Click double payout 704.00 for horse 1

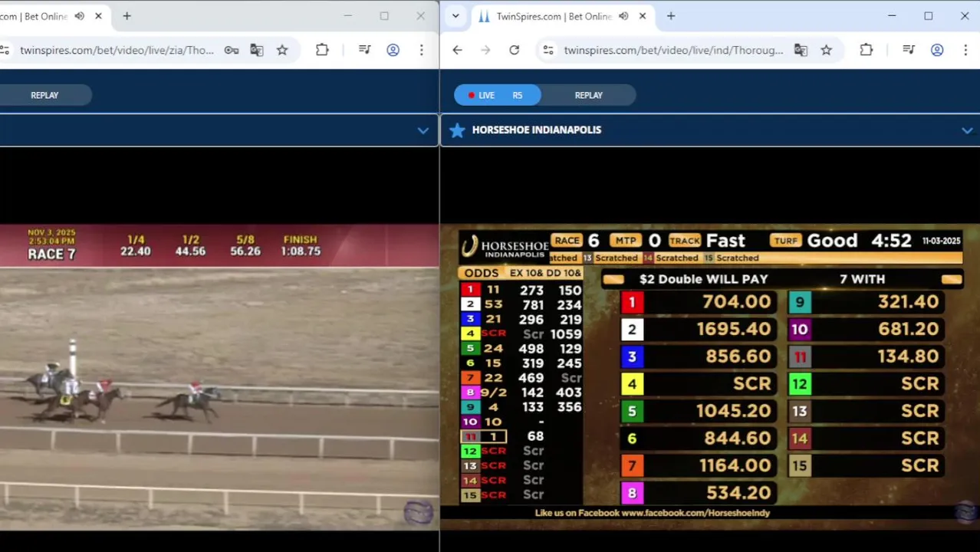(x=736, y=302)
